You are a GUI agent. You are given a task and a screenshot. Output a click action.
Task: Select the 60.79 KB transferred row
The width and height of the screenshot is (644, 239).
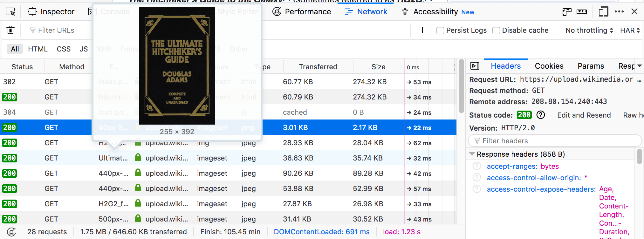click(228, 97)
